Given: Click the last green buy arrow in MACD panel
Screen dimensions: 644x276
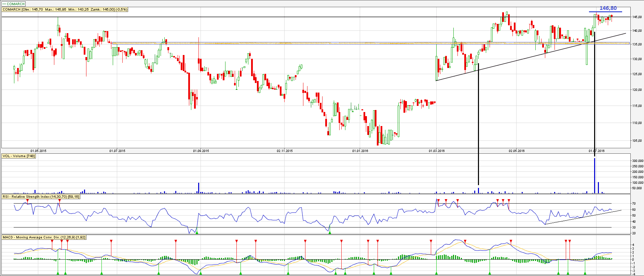Looking at the screenshot, I should coord(585,273).
